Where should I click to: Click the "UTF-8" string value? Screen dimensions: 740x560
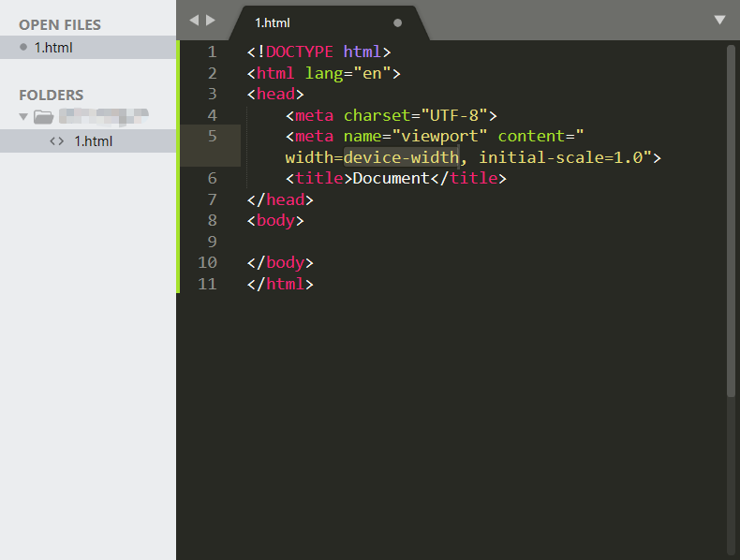(x=454, y=115)
